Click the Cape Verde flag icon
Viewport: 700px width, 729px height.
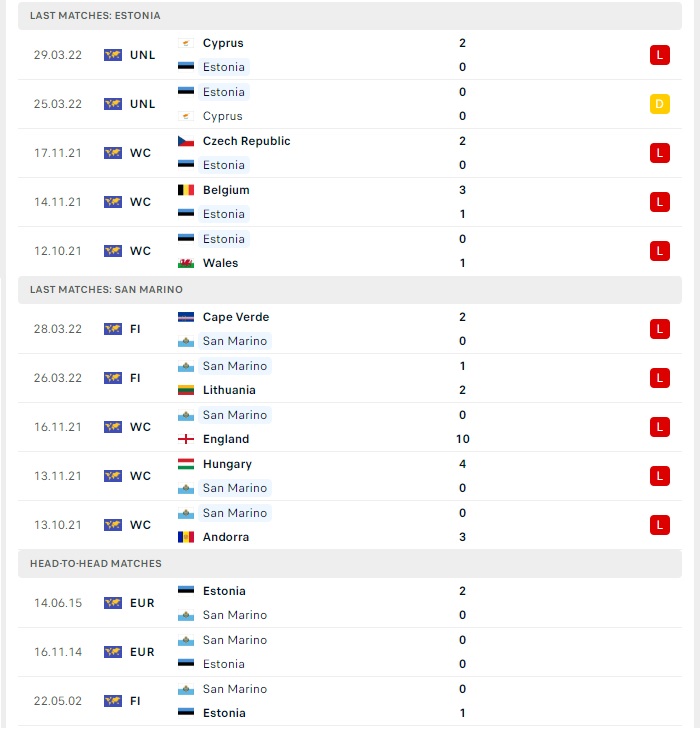(x=186, y=317)
